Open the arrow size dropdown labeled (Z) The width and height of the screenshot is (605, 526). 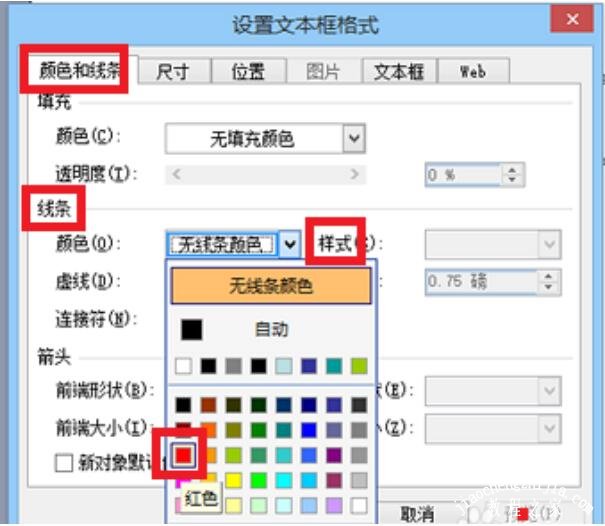493,428
